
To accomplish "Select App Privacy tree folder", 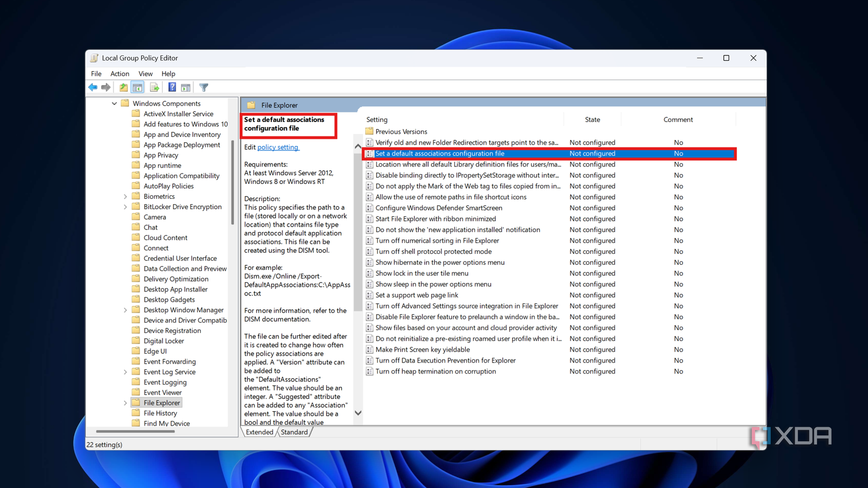I will [161, 155].
